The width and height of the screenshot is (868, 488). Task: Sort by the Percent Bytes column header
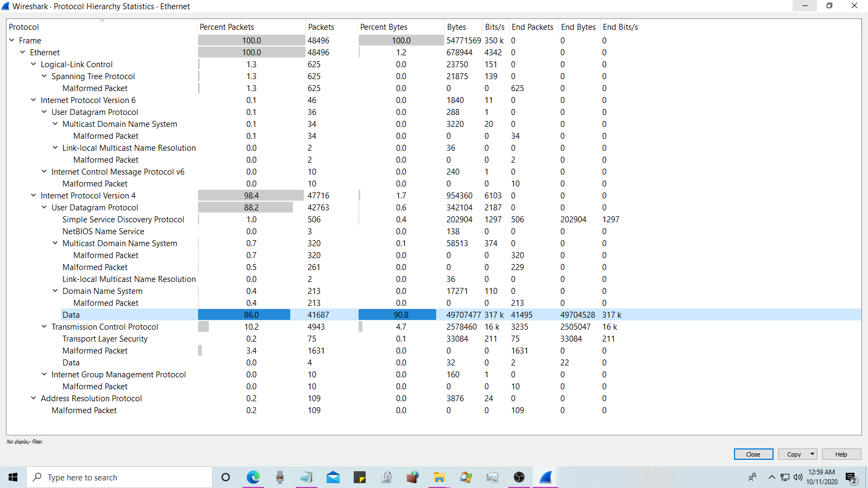pyautogui.click(x=401, y=27)
